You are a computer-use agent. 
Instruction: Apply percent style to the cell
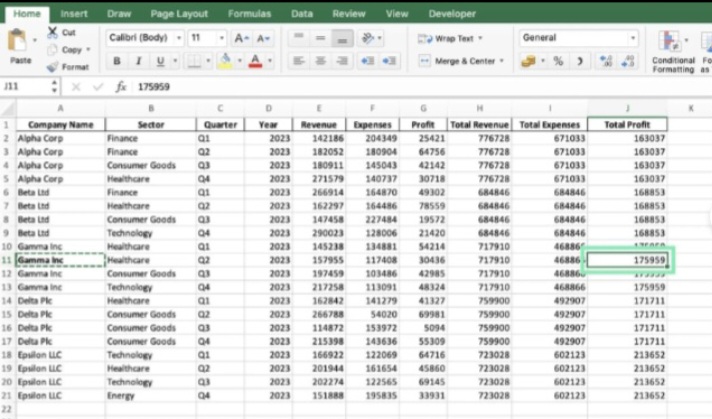tap(558, 61)
